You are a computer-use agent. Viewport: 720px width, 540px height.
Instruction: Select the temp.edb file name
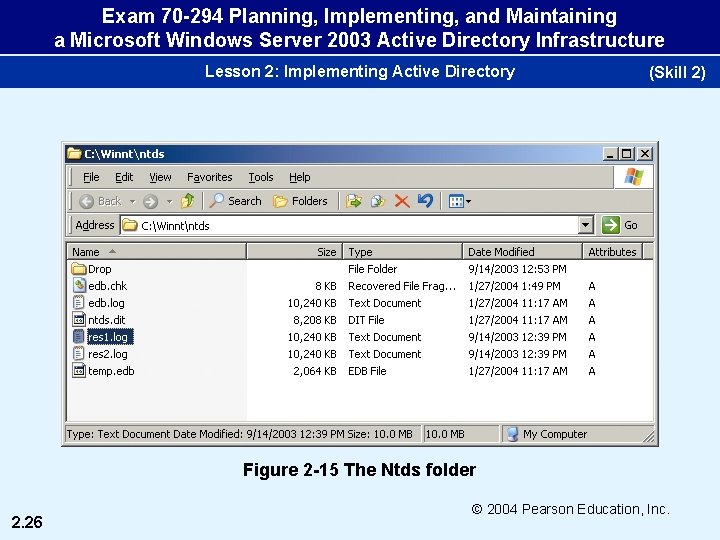[111, 371]
